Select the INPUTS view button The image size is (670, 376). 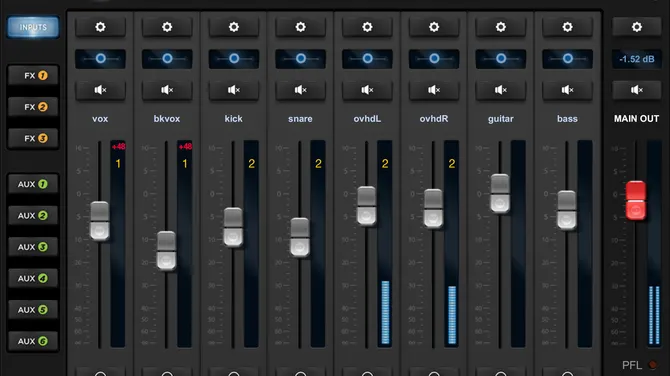[33, 27]
